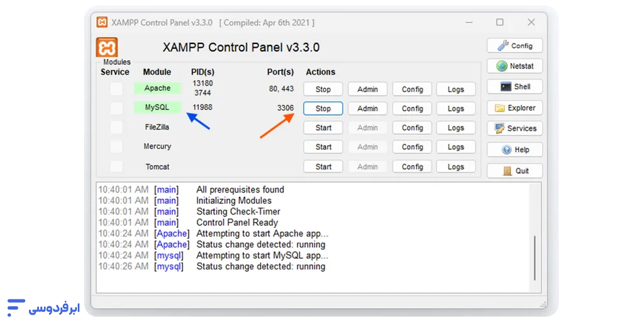Click log line 'Starting Check-Timer'
This screenshot has width=644, height=324.
pos(238,211)
